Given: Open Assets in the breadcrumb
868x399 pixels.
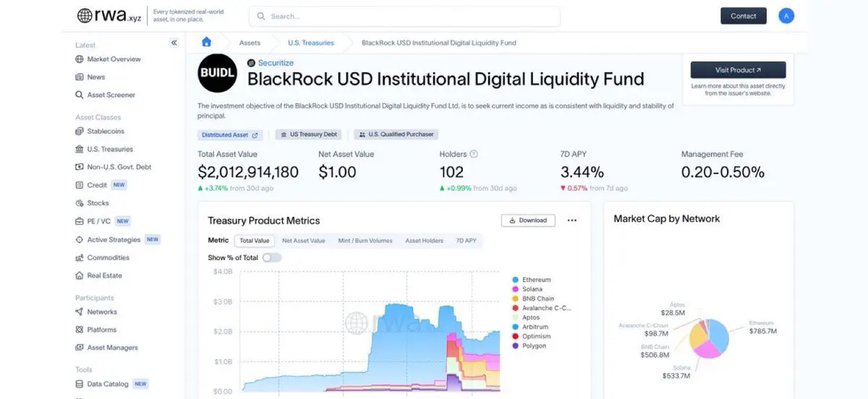Looking at the screenshot, I should [x=250, y=43].
